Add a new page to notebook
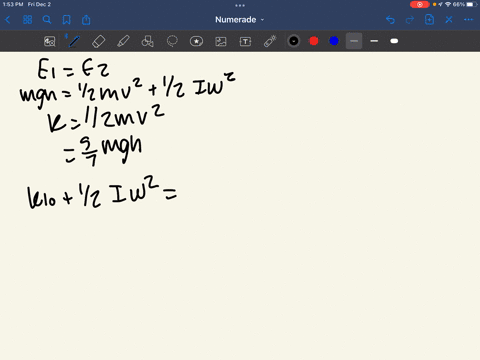The image size is (480, 360). [429, 20]
